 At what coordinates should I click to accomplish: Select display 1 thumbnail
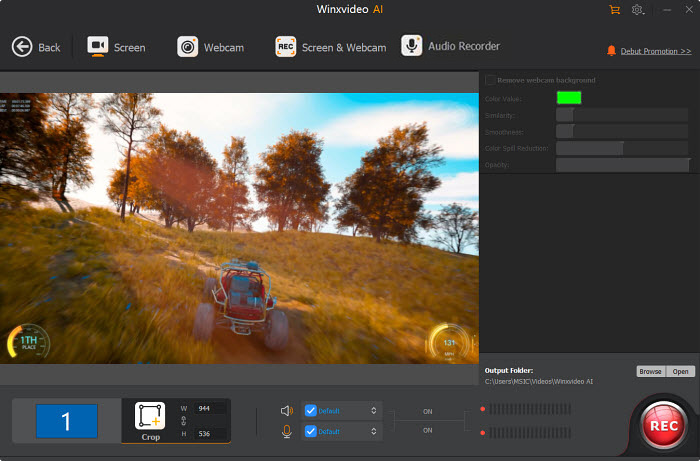67,421
